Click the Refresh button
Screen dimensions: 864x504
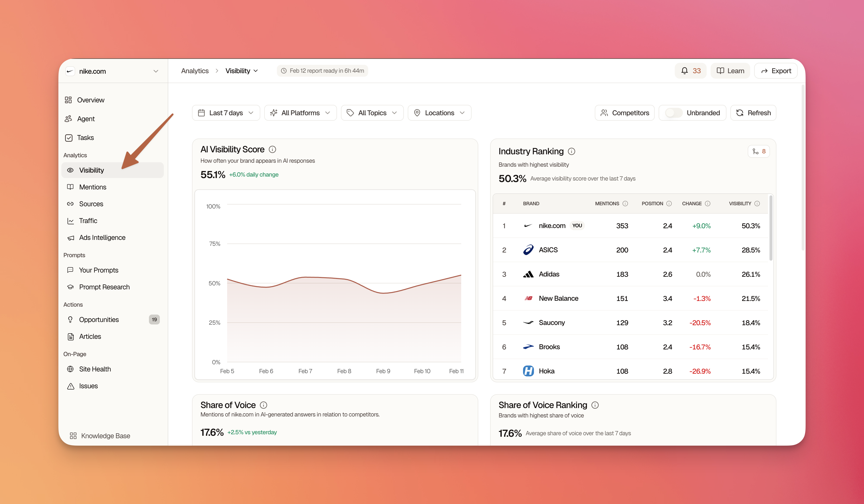click(x=753, y=113)
